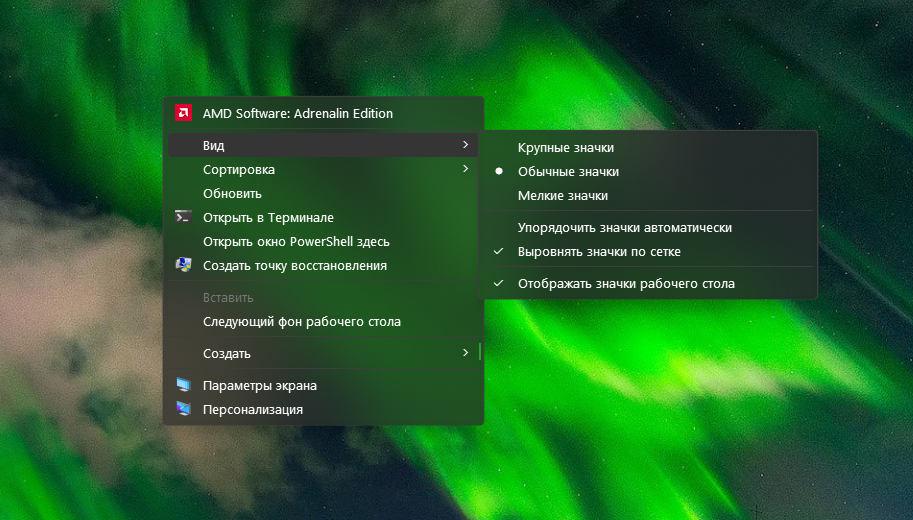Choose Крупные значки icon size

(647, 148)
